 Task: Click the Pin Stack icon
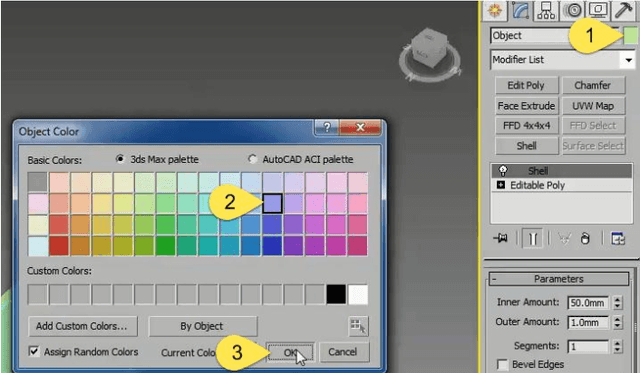click(x=500, y=238)
